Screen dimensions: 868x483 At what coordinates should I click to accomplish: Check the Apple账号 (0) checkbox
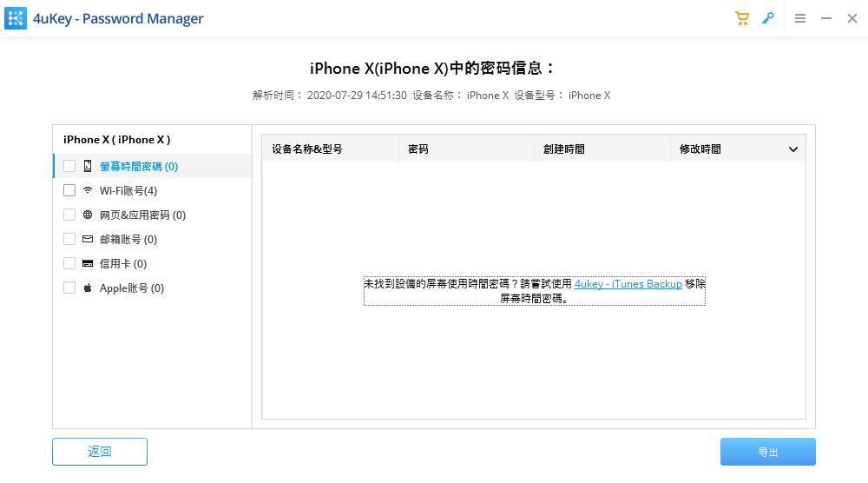pos(69,288)
